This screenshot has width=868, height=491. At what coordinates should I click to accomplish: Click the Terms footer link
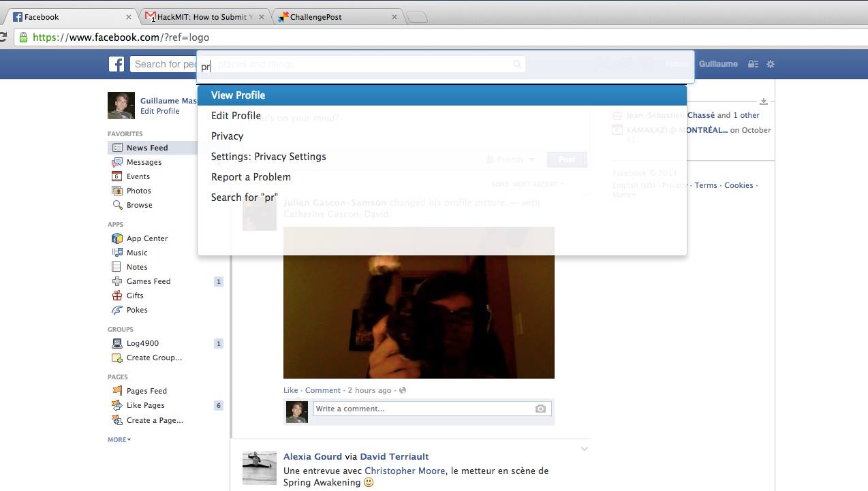point(706,185)
